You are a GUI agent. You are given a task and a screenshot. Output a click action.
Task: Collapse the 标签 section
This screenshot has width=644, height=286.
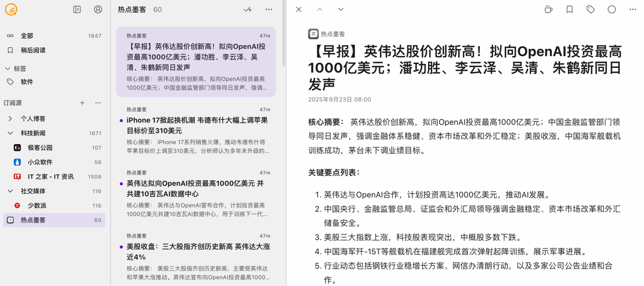pos(8,68)
